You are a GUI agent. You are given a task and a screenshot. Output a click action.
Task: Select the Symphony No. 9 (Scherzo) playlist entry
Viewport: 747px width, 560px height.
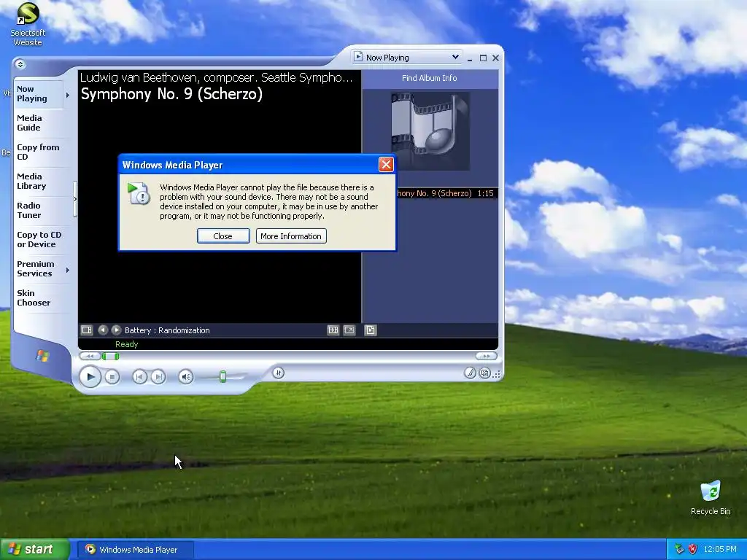[446, 193]
